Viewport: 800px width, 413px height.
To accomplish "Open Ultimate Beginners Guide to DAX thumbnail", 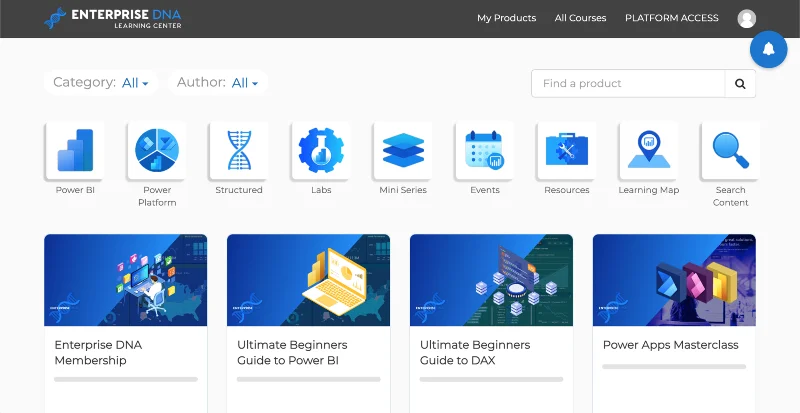I will 491,280.
